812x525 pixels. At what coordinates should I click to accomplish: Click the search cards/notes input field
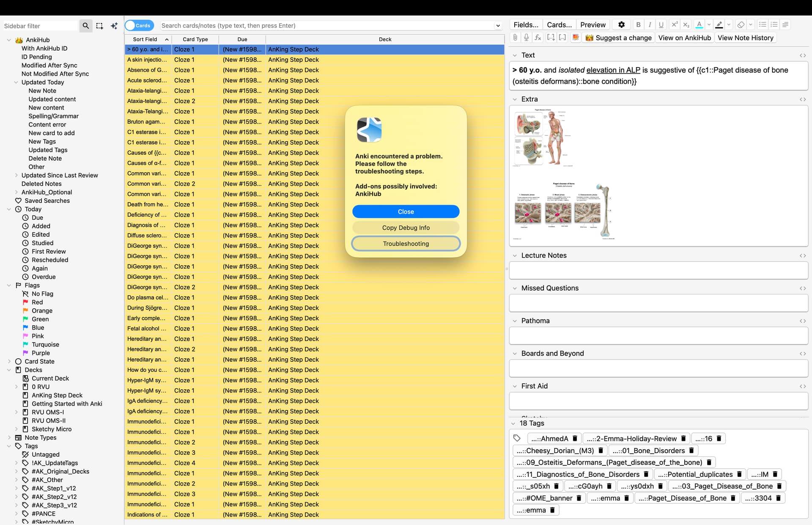tap(326, 26)
